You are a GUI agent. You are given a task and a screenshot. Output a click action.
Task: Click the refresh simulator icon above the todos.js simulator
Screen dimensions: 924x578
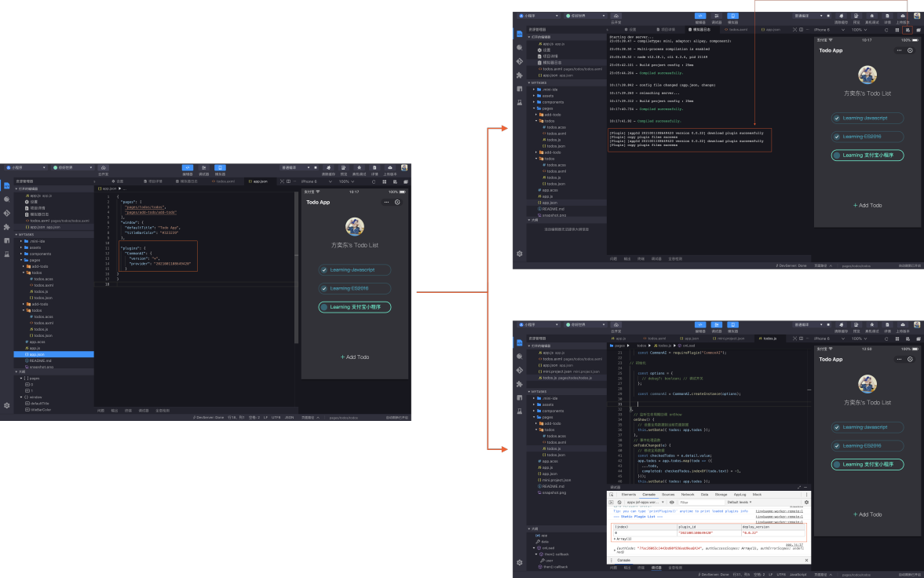(886, 339)
